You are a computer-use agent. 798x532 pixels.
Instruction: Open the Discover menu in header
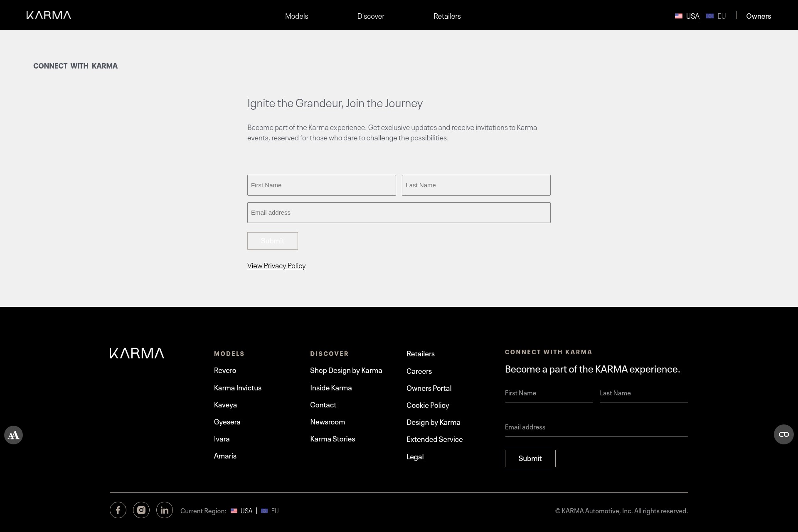coord(371,16)
